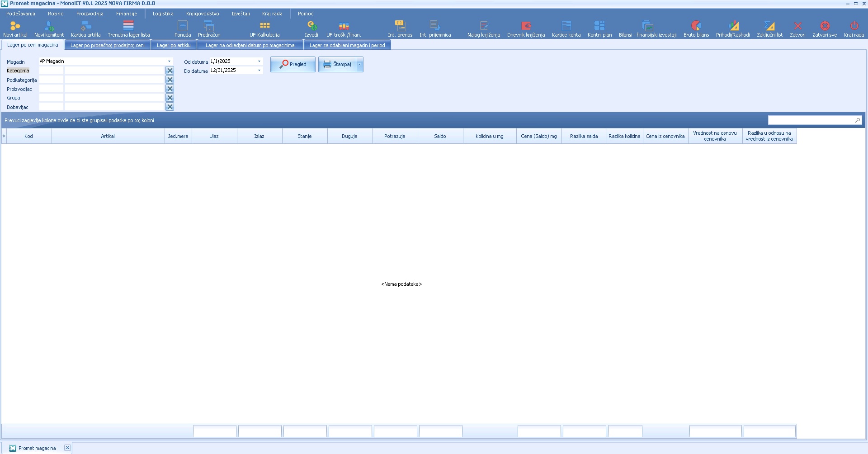Image resolution: width=868 pixels, height=454 pixels.
Task: Clear the Kategorija filter with its X
Action: (x=170, y=71)
